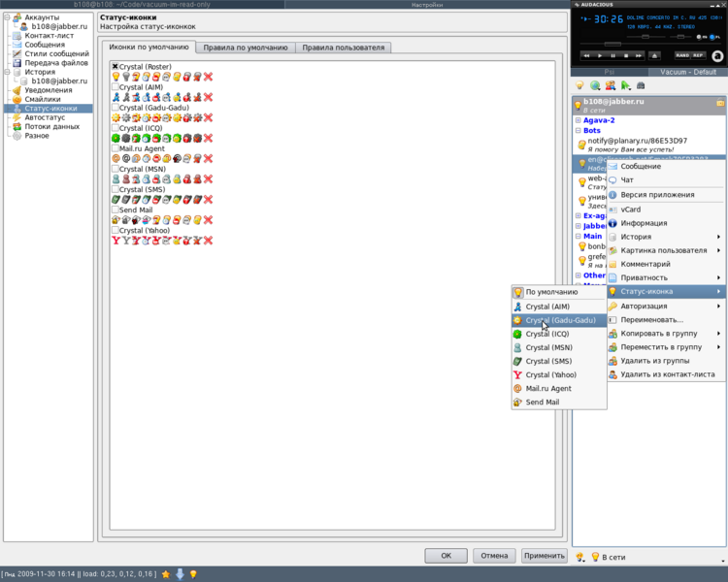Viewport: 728px width, 582px height.
Task: Expand the Agava-2 contact group
Action: coord(578,120)
